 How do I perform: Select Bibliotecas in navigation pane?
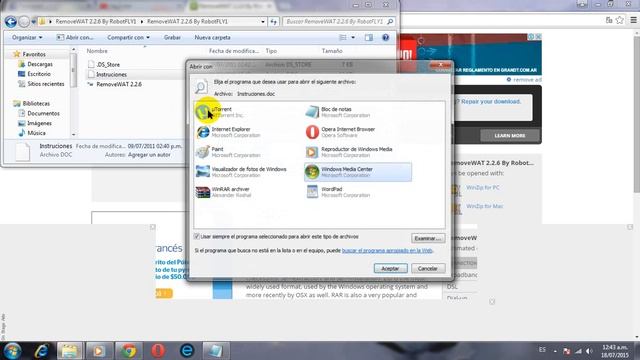pyautogui.click(x=36, y=104)
